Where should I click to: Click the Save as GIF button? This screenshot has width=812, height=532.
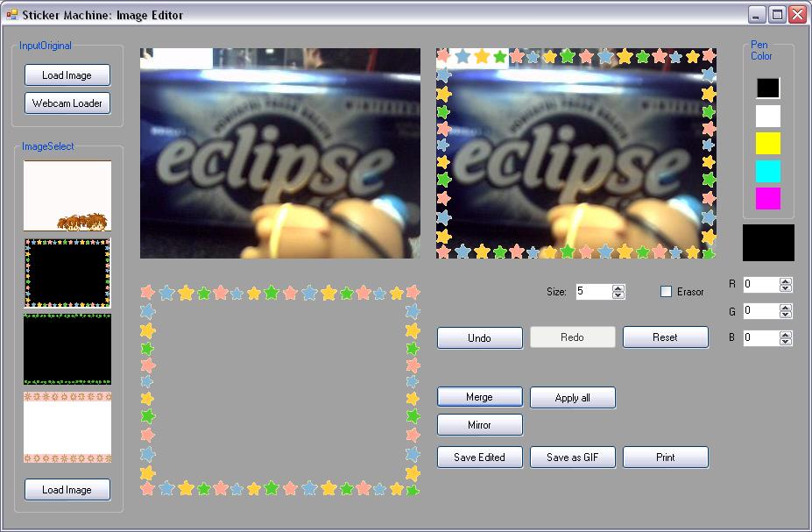click(x=572, y=458)
